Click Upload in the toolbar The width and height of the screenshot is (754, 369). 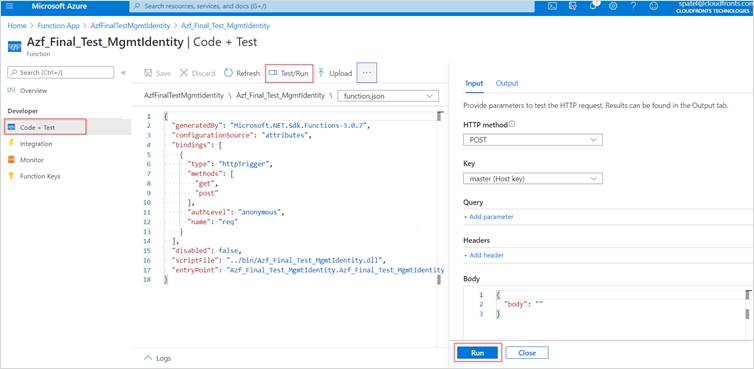coord(335,73)
